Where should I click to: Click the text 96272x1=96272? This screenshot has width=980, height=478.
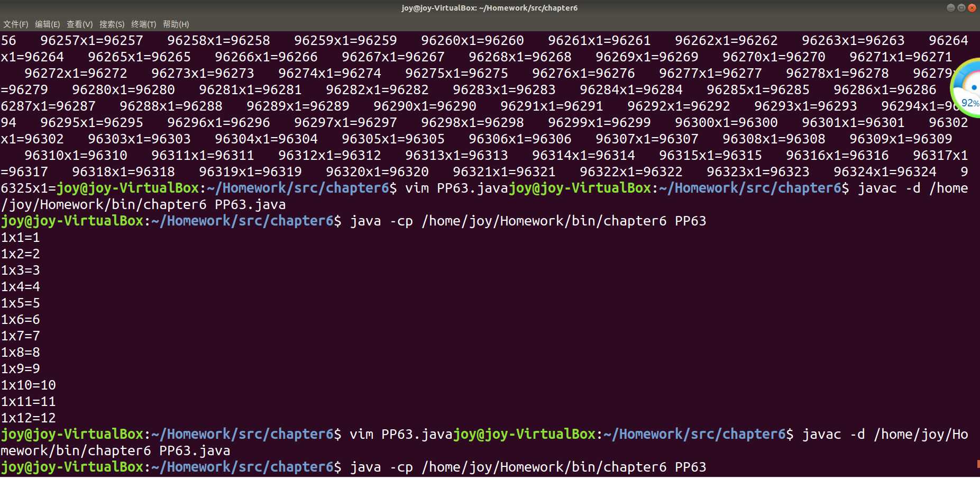pyautogui.click(x=76, y=74)
